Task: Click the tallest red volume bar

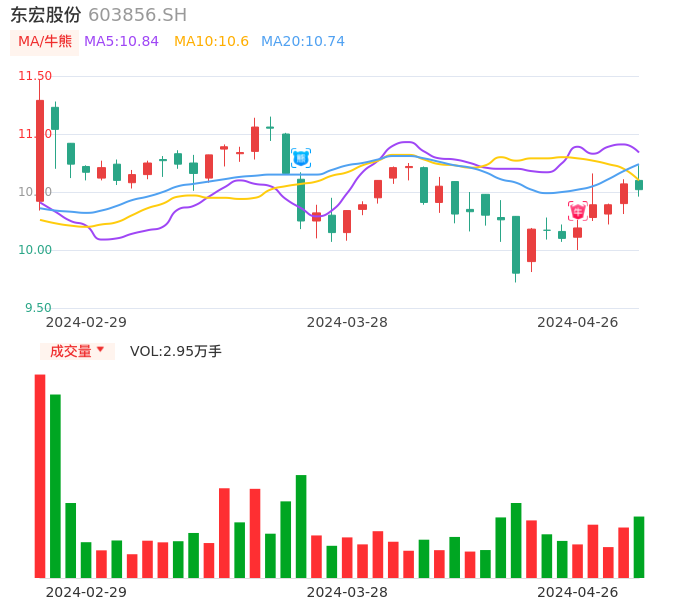Action: coord(40,476)
